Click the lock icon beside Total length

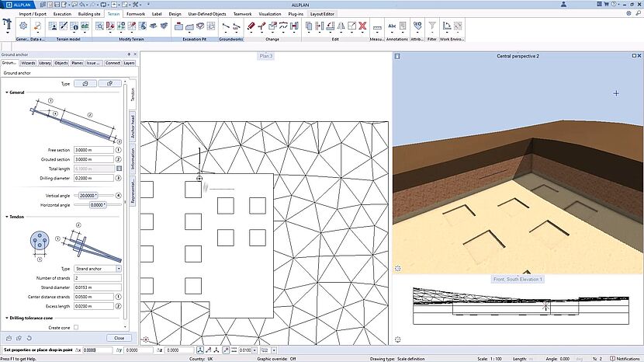119,169
